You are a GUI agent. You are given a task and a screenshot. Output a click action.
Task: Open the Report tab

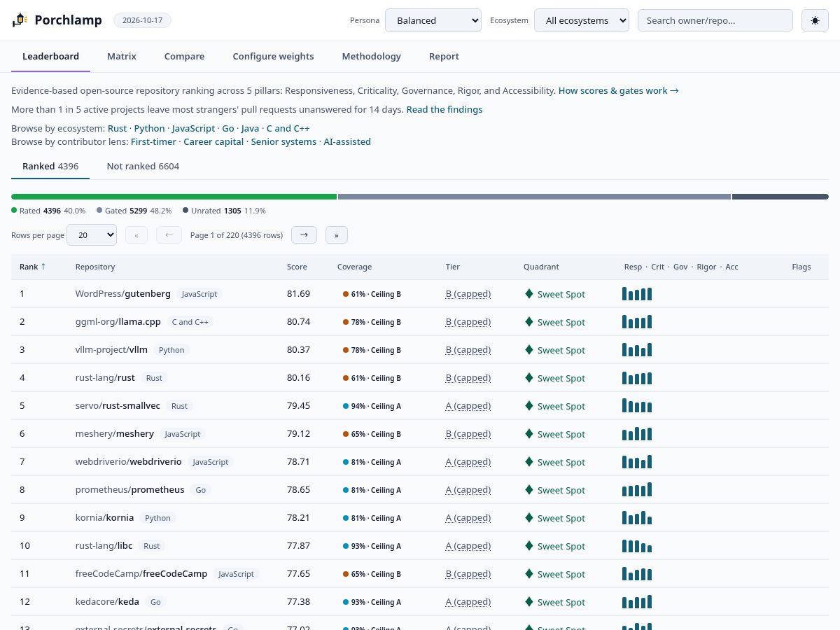(x=444, y=56)
